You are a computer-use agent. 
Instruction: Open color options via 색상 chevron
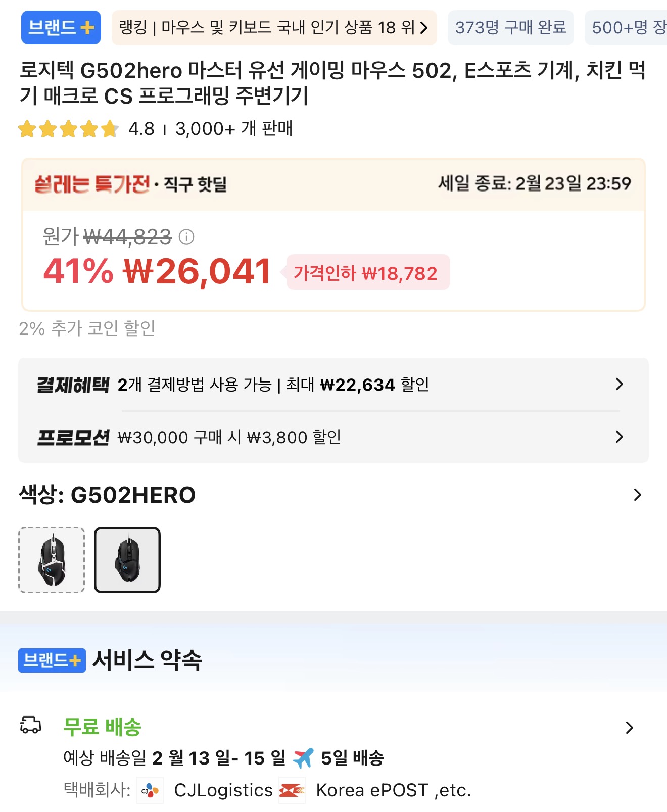pos(637,495)
